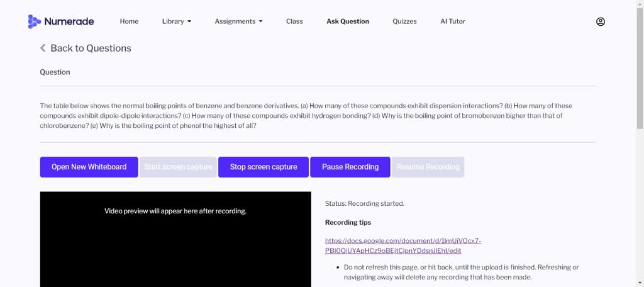Expand the Assignments dropdown menu

[238, 21]
